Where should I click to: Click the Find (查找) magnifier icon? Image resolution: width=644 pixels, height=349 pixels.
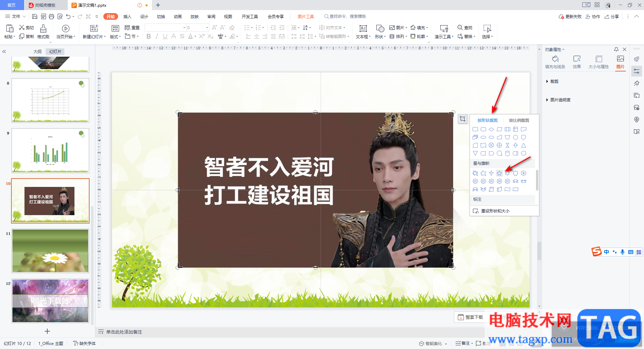tap(460, 28)
